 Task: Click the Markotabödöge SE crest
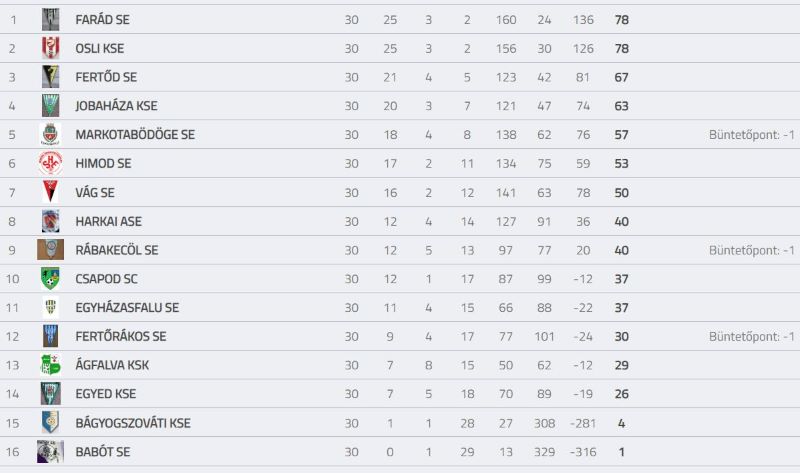point(50,134)
